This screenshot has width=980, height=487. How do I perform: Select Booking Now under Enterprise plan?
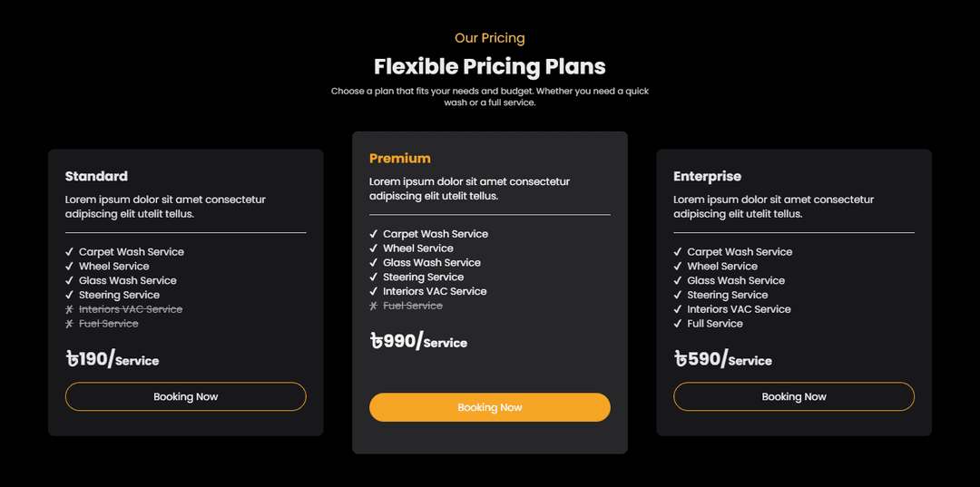tap(793, 396)
